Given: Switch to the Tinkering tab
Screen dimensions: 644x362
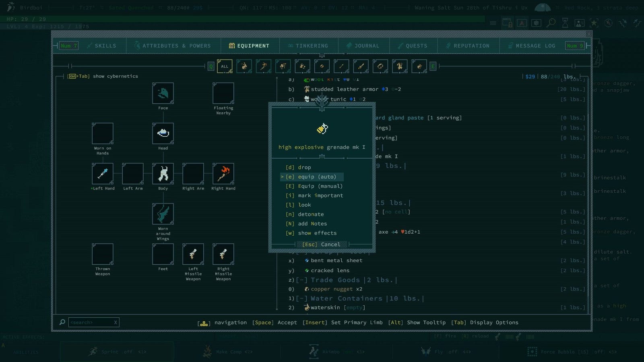Looking at the screenshot, I should 308,46.
